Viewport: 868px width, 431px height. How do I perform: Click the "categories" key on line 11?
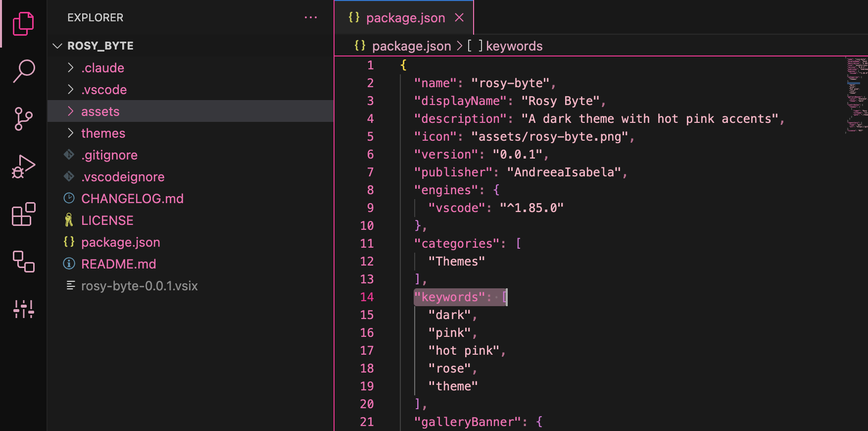tap(457, 244)
